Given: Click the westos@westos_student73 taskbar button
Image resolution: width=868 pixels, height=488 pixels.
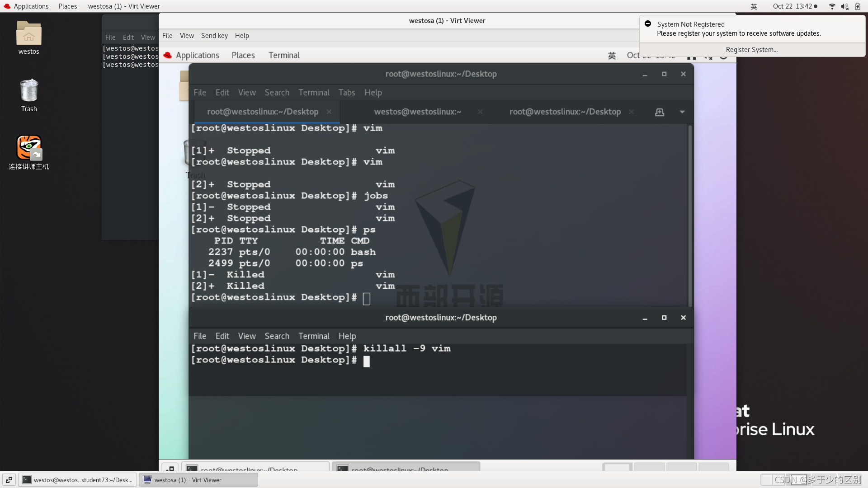Looking at the screenshot, I should click(78, 480).
